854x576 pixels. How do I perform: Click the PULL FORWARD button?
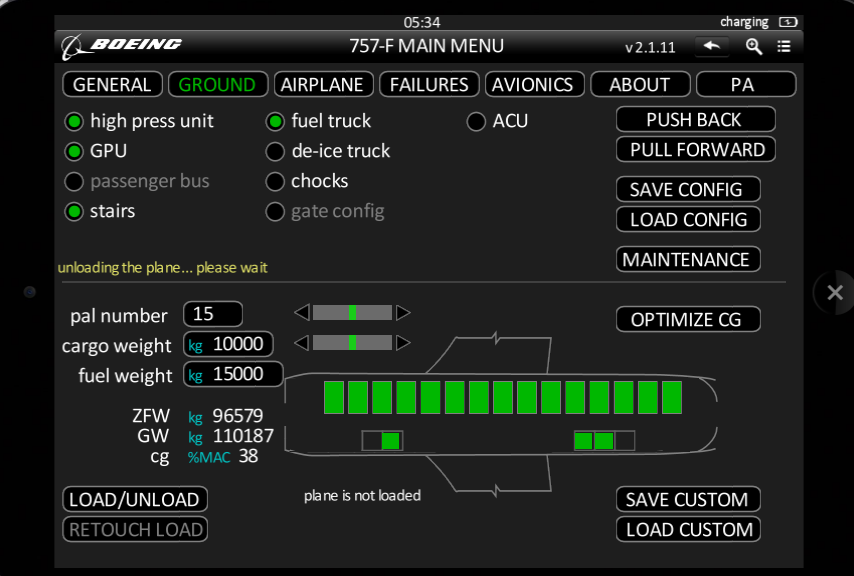pyautogui.click(x=696, y=149)
